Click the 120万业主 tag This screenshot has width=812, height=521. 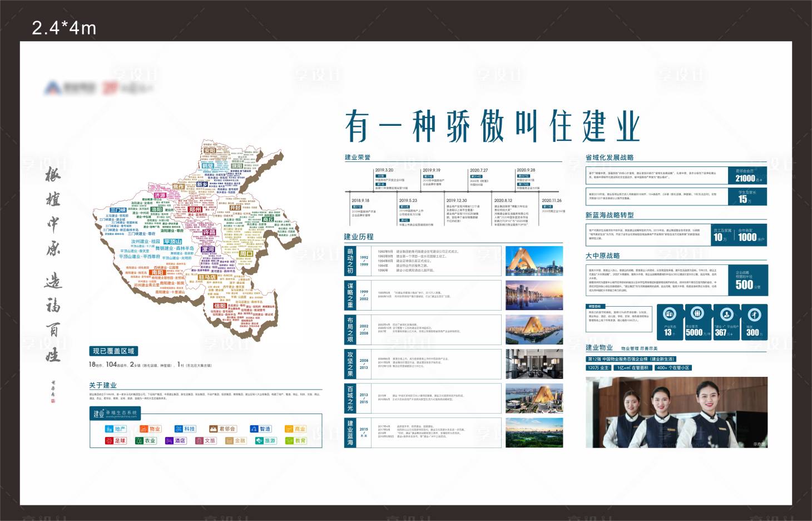[x=598, y=367]
